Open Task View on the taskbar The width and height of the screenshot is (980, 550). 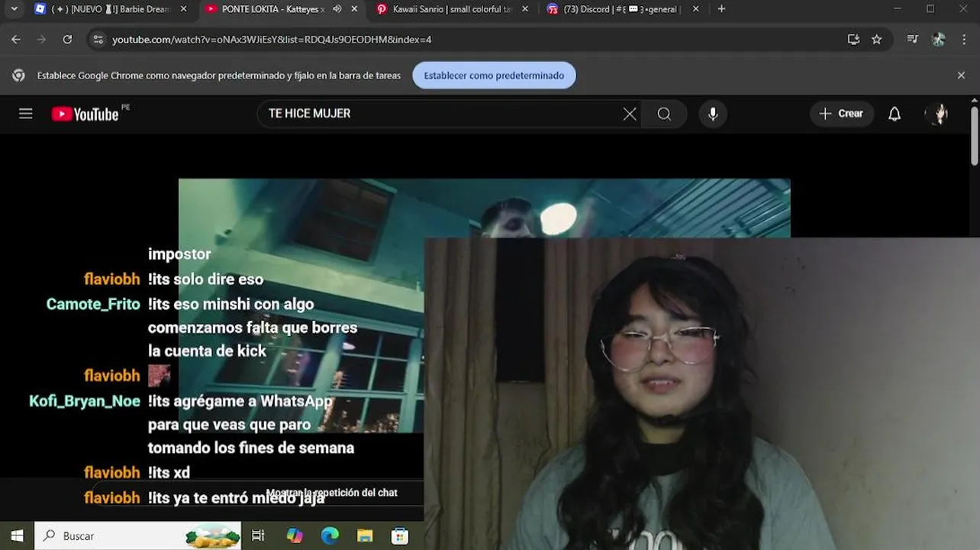(258, 536)
